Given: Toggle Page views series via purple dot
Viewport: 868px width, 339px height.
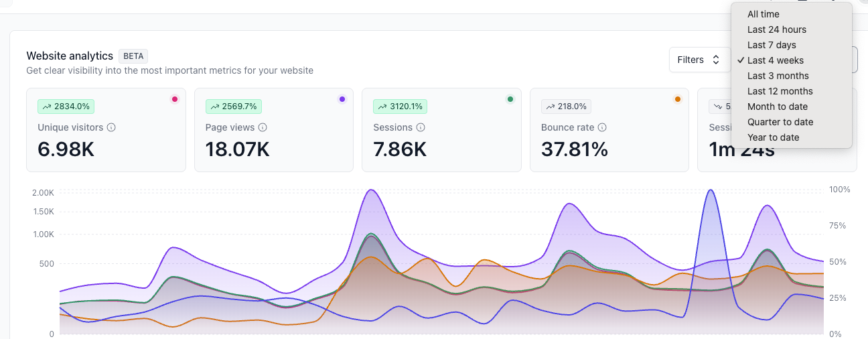Looking at the screenshot, I should pos(342,99).
